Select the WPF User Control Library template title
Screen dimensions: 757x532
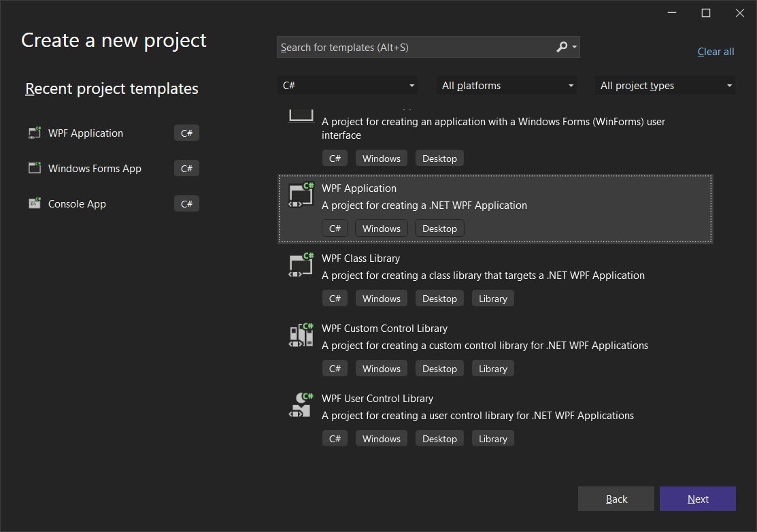click(377, 398)
